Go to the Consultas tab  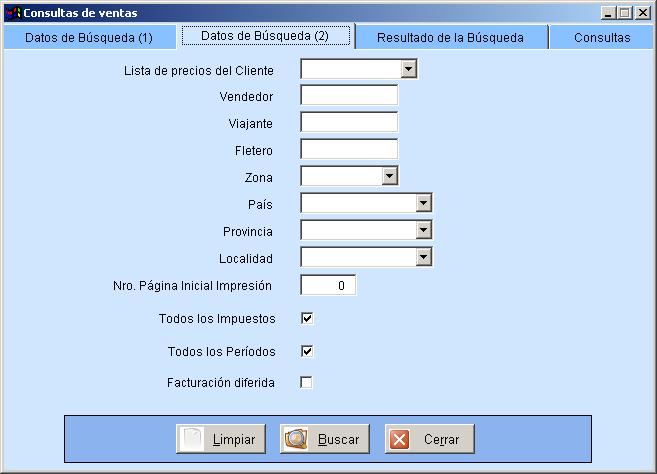602,38
